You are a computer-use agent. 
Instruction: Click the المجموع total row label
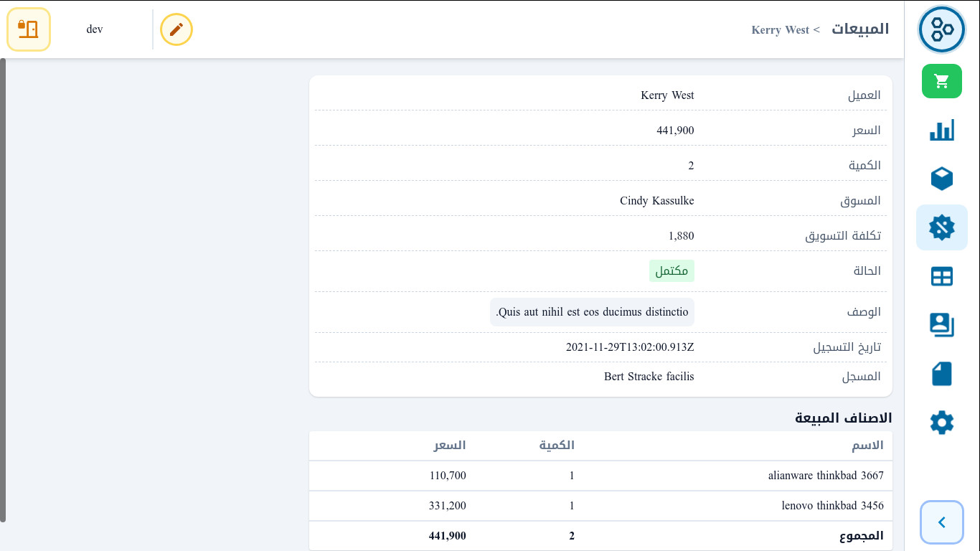pos(861,536)
